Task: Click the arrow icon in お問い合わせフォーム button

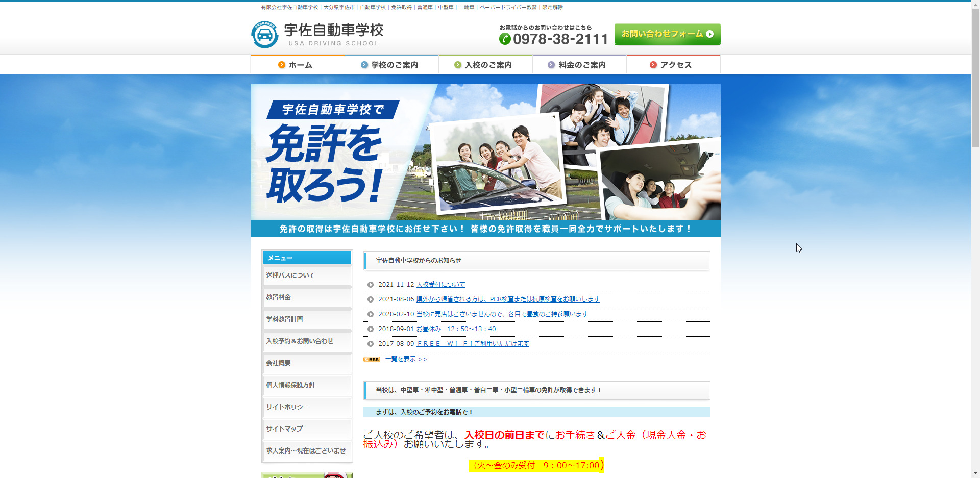Action: [710, 34]
